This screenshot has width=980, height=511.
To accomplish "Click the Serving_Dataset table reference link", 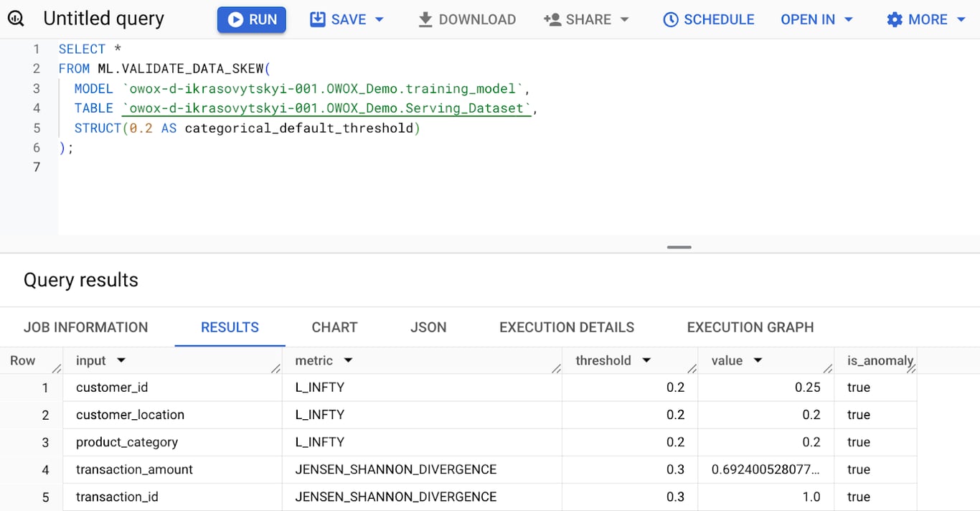I will pos(327,108).
